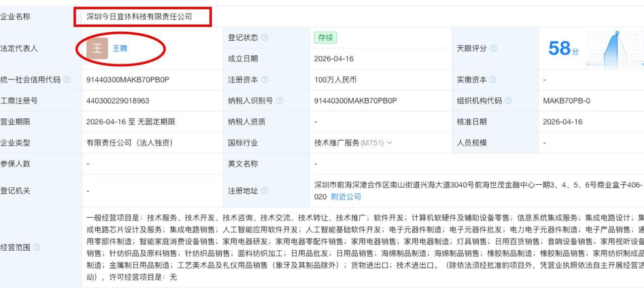Open legal representative 王腾's profile link

tap(119, 48)
